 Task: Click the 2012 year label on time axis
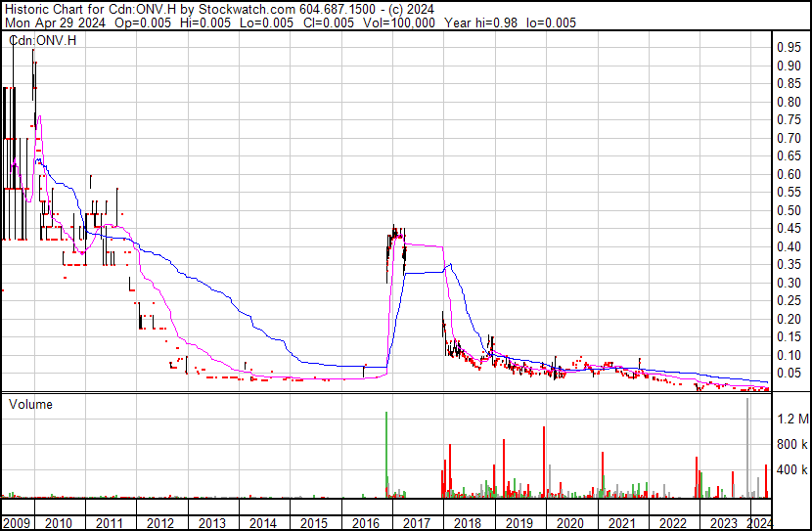[x=160, y=523]
